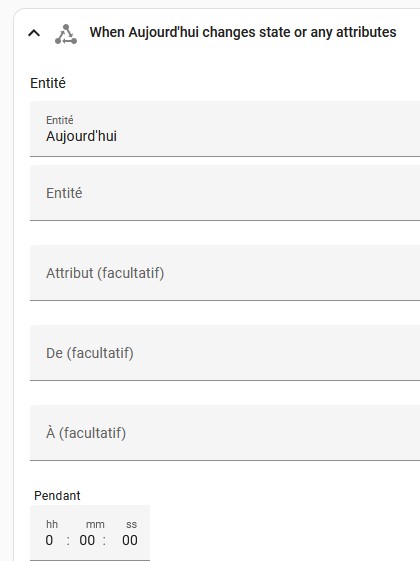Focus the À (facultatif) field
This screenshot has height=561, width=420.
[x=225, y=433]
